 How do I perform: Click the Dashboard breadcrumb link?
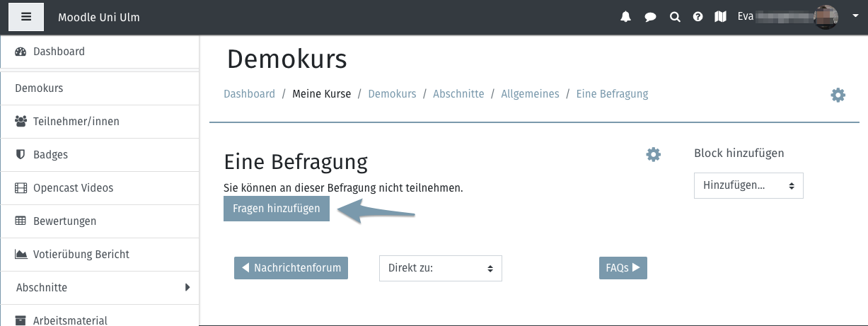(249, 93)
